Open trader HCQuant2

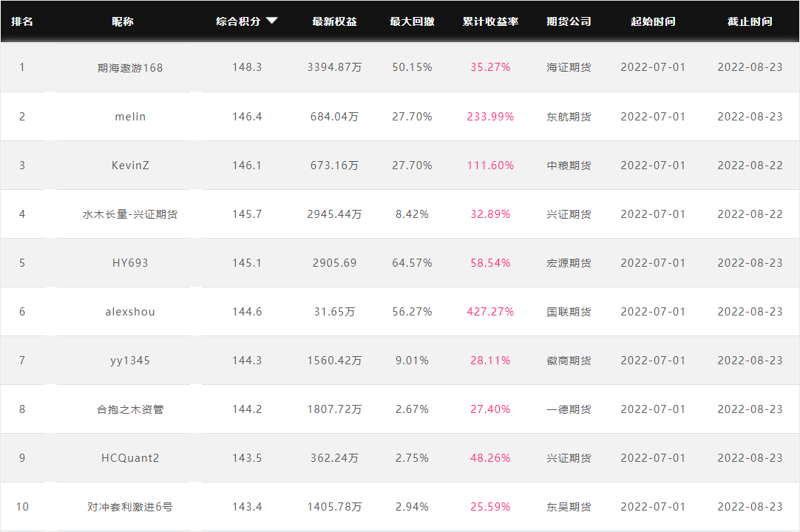point(130,458)
